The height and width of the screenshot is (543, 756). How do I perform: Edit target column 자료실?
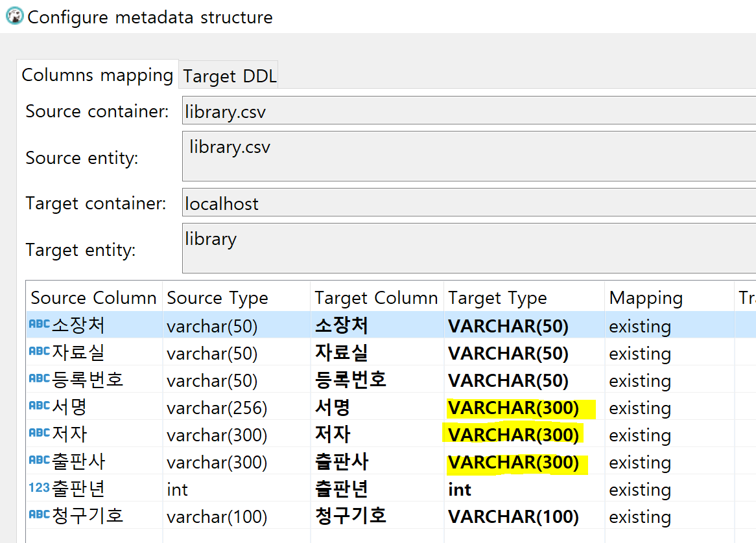[341, 352]
